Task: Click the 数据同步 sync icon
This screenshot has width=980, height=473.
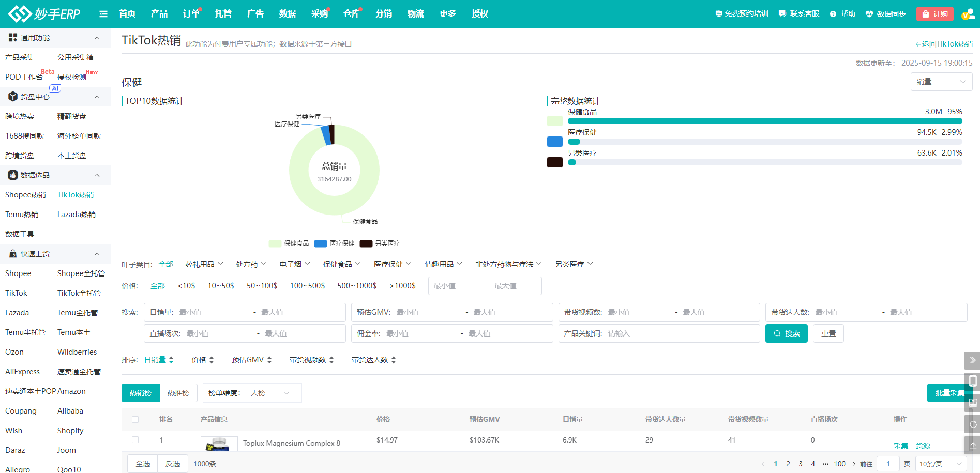Action: pos(869,14)
